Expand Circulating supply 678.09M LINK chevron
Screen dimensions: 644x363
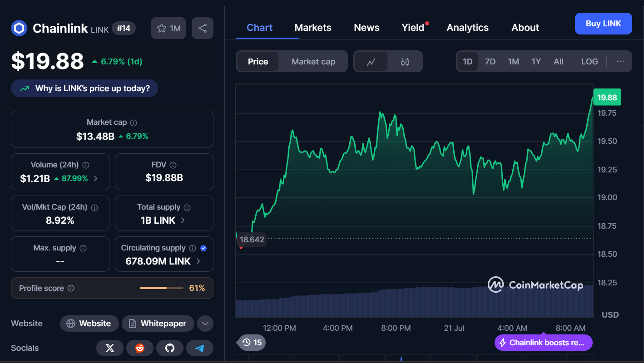pyautogui.click(x=198, y=261)
